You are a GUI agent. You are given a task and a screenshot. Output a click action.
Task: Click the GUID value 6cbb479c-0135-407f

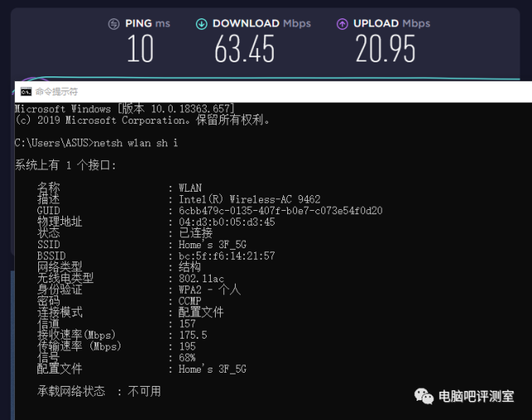pos(281,211)
